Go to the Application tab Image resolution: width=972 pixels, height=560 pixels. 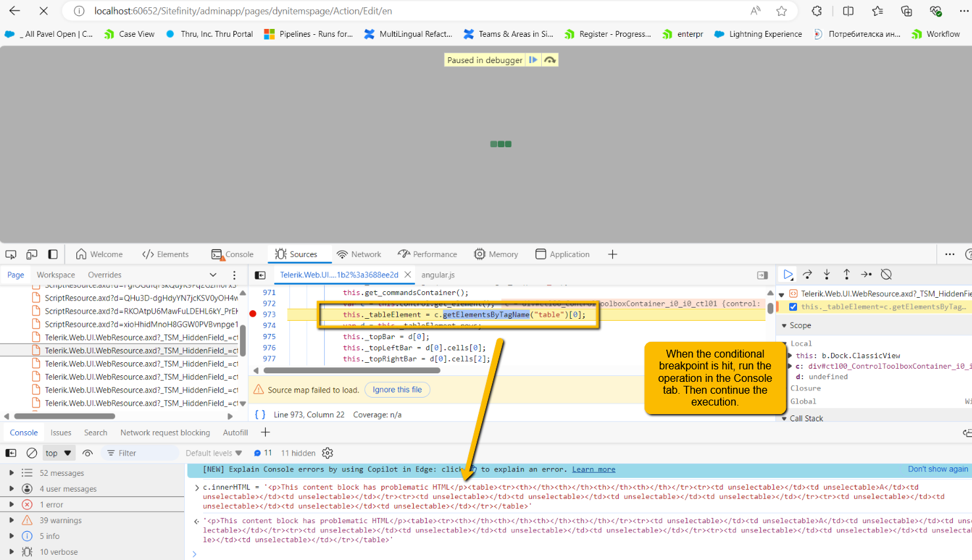pyautogui.click(x=562, y=254)
